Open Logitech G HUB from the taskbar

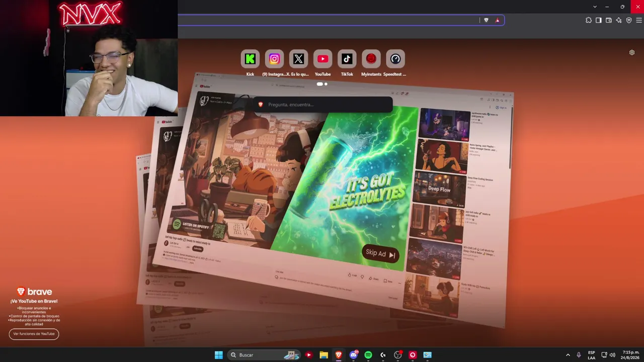tap(383, 355)
